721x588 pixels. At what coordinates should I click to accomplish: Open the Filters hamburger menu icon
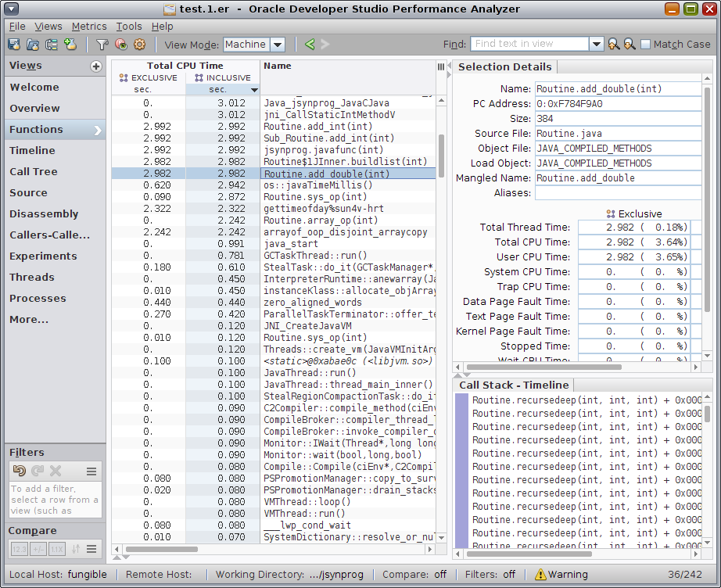point(91,471)
